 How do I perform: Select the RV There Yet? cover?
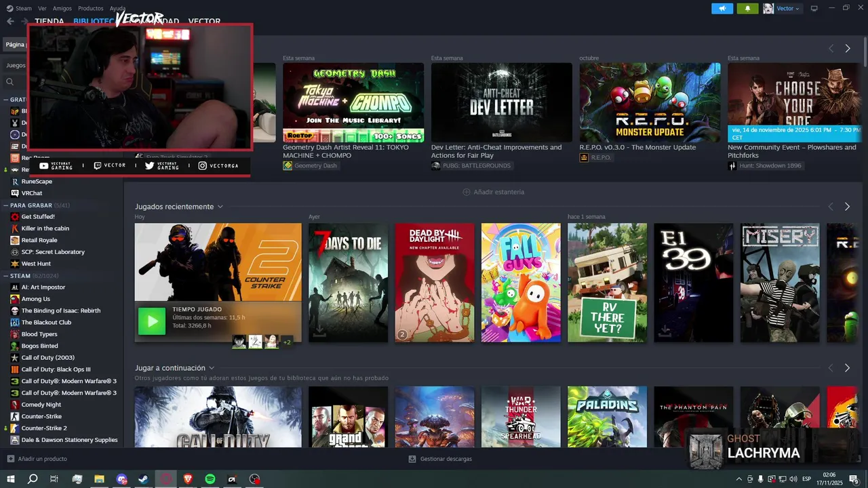tap(607, 283)
